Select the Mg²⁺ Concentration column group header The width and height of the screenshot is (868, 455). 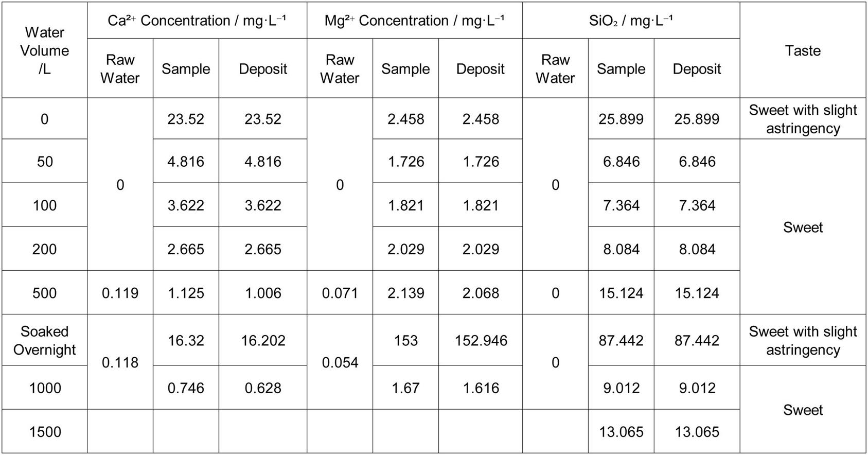(414, 21)
